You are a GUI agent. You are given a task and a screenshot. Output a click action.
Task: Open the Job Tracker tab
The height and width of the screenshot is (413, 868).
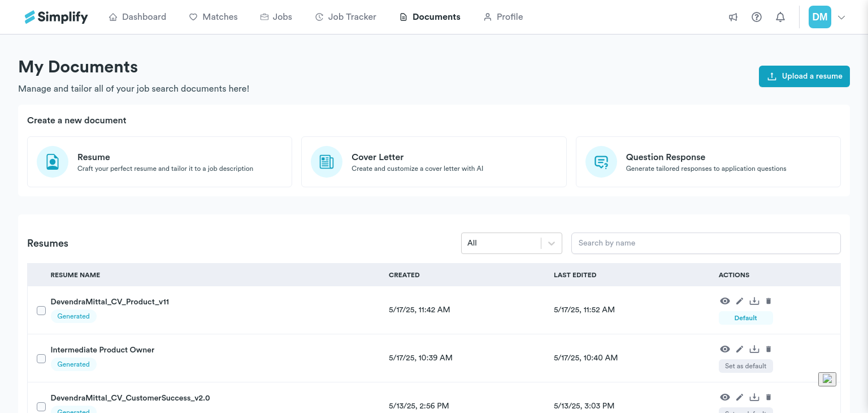pos(345,17)
